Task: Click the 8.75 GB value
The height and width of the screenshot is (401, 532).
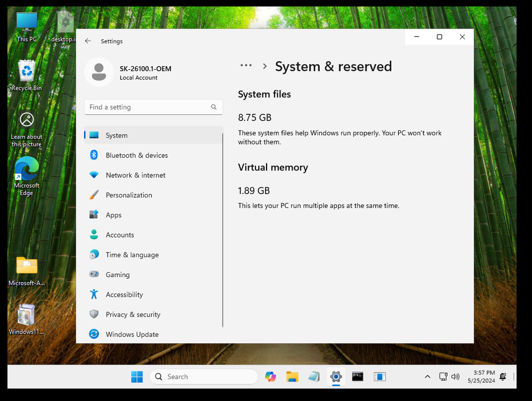Action: coord(255,117)
